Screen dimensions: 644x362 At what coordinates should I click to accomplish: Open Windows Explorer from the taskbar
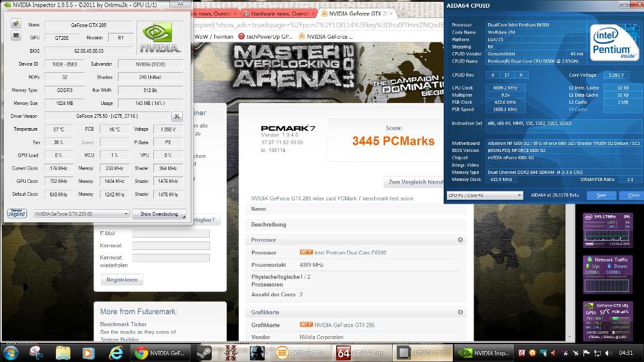(63, 353)
